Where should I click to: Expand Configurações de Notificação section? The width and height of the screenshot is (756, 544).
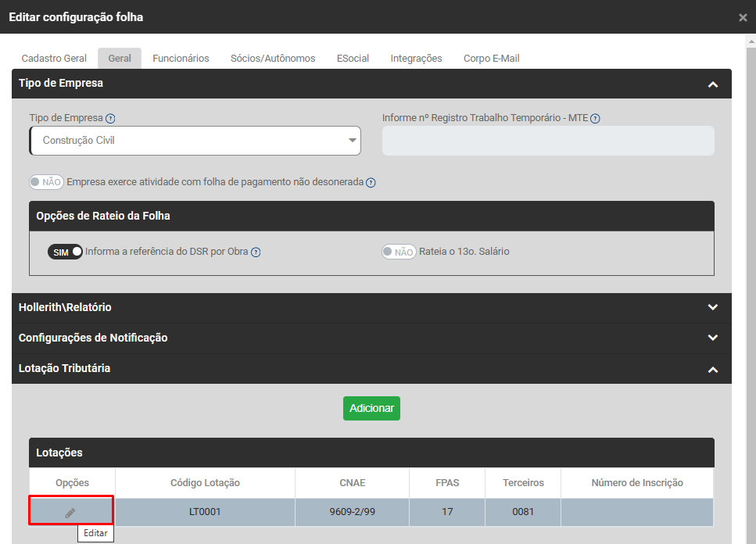[x=712, y=338]
